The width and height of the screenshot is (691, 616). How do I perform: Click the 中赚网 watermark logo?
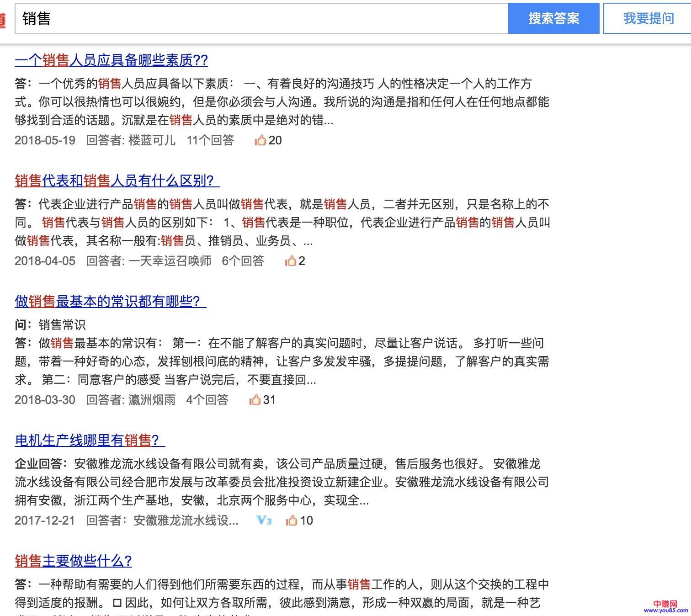[665, 606]
